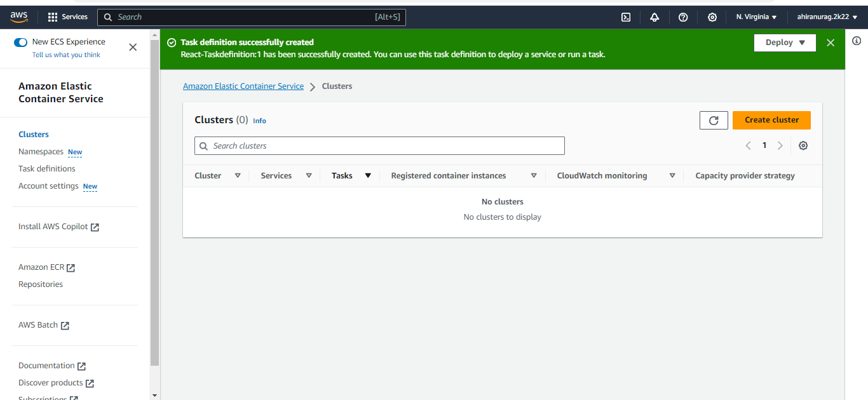Open Amazon Elastic Container Service breadcrumb

click(x=243, y=86)
